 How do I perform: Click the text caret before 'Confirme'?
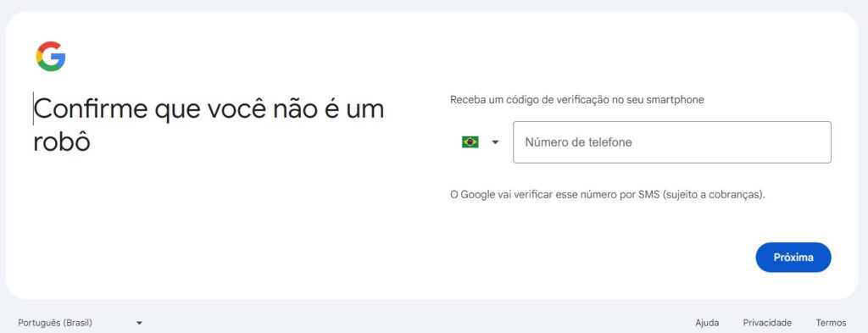[33, 108]
